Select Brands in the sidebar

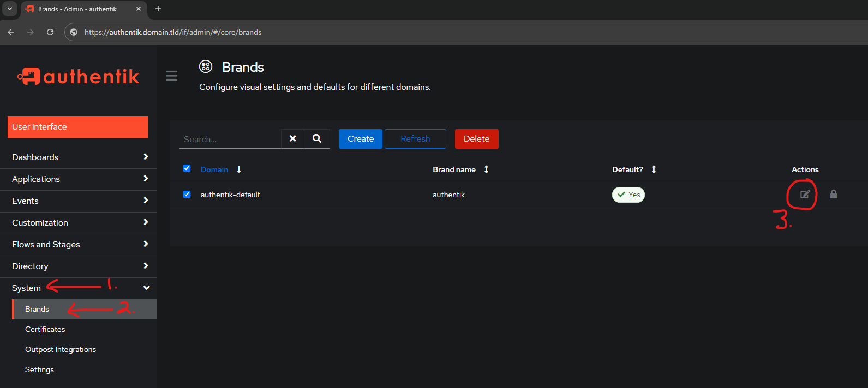(x=85, y=309)
